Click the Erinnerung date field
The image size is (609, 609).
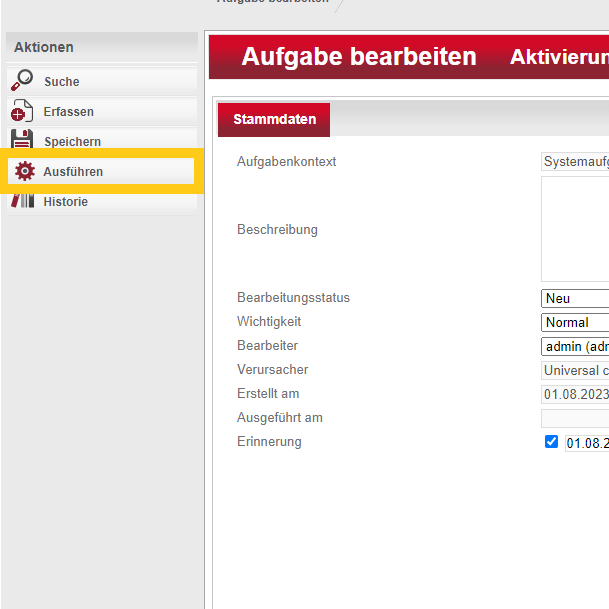(587, 442)
